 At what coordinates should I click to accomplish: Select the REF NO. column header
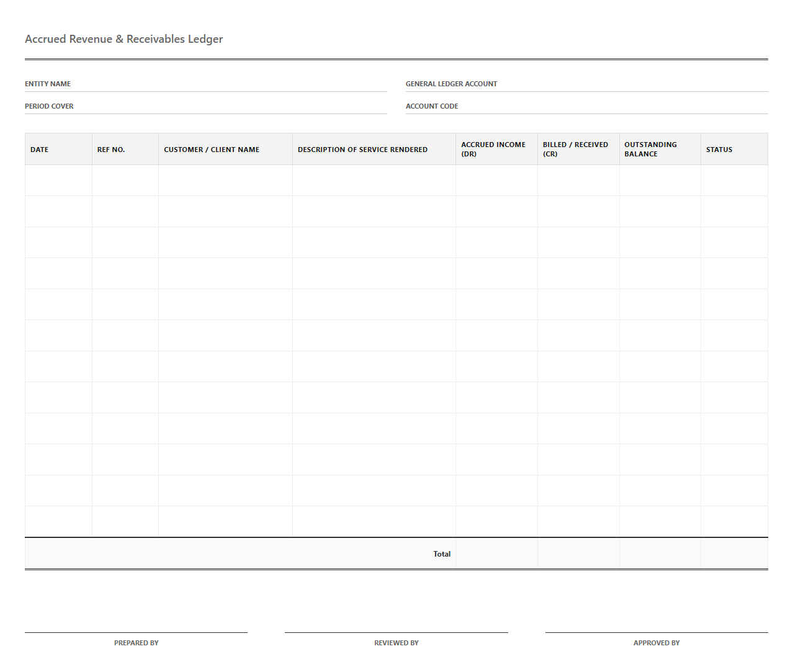[125, 150]
